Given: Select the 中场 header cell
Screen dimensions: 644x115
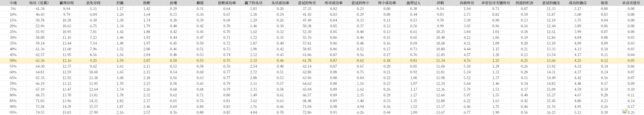Looking at the screenshot, I should (13, 3).
